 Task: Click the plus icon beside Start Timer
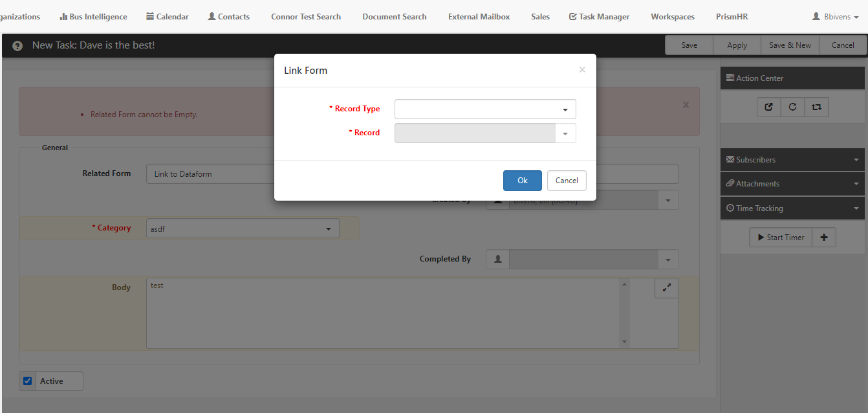point(823,238)
